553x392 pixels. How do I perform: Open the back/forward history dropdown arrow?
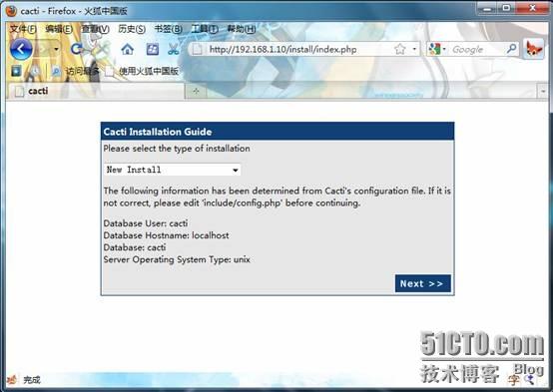57,49
